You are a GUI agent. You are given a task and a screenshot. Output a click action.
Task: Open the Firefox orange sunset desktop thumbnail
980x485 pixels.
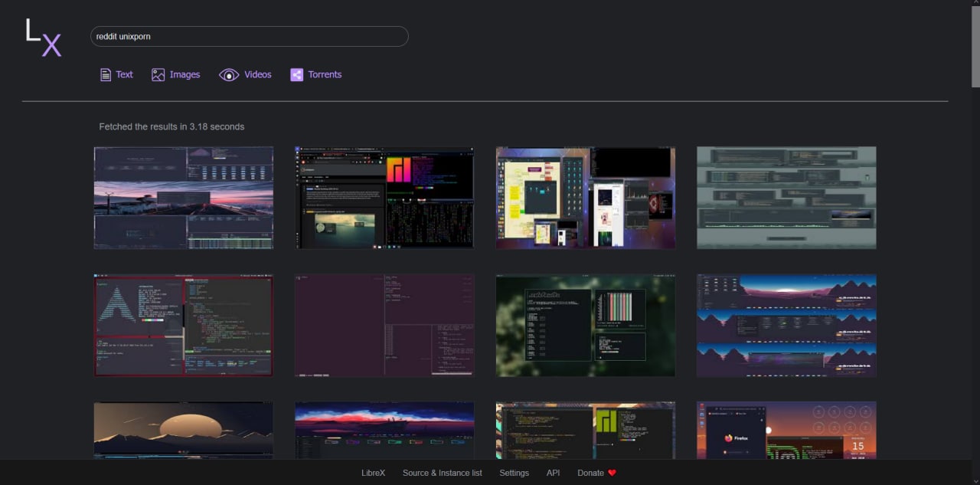pyautogui.click(x=786, y=431)
